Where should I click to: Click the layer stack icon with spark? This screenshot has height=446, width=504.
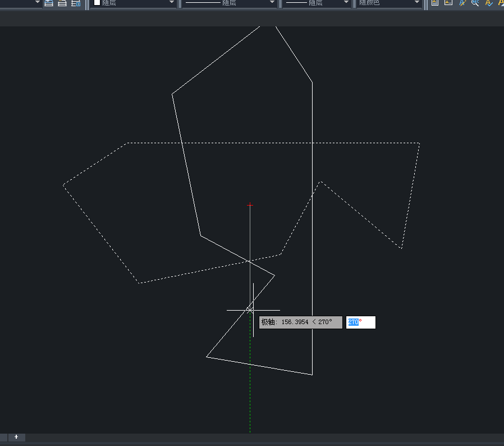pyautogui.click(x=62, y=3)
